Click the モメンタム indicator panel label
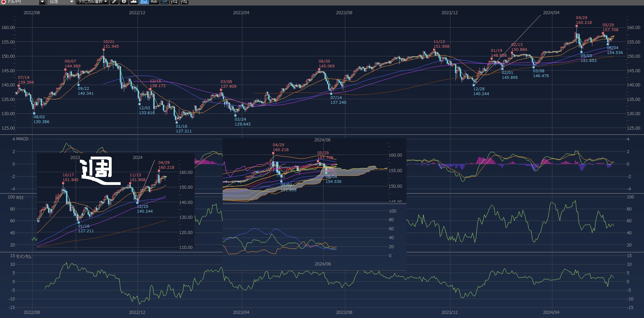The image size is (644, 318). click(x=24, y=256)
